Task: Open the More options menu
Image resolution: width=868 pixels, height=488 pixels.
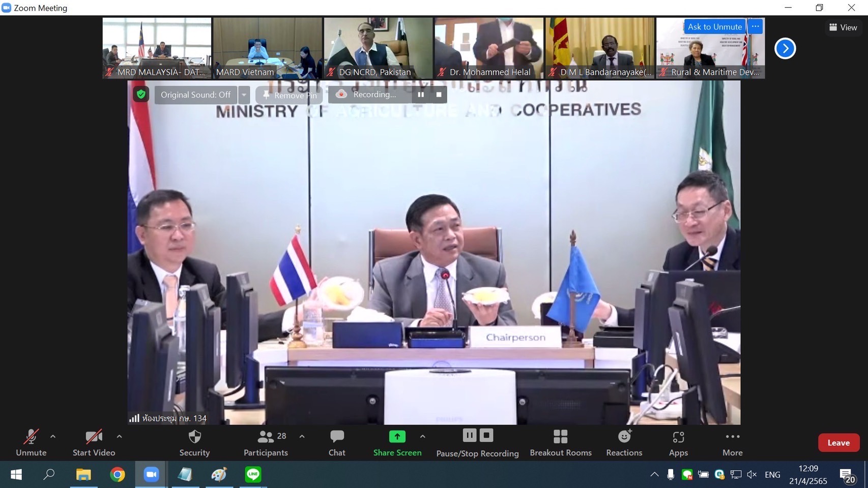Action: click(x=733, y=443)
